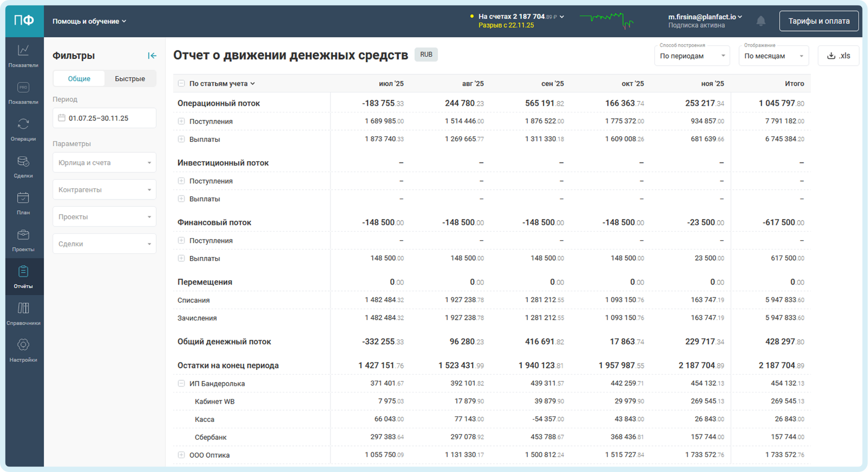Viewport: 868px width, 472px height.
Task: Toggle the expand-all box in table header
Action: (181, 84)
